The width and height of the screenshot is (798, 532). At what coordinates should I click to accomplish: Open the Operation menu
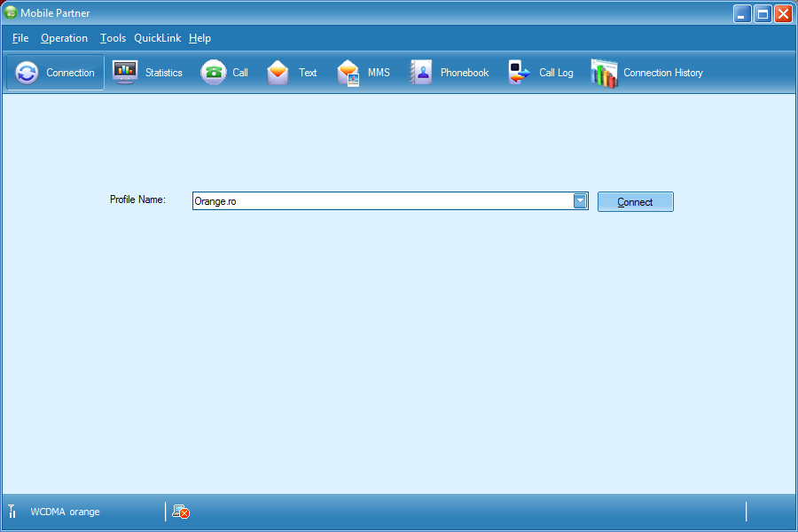64,38
